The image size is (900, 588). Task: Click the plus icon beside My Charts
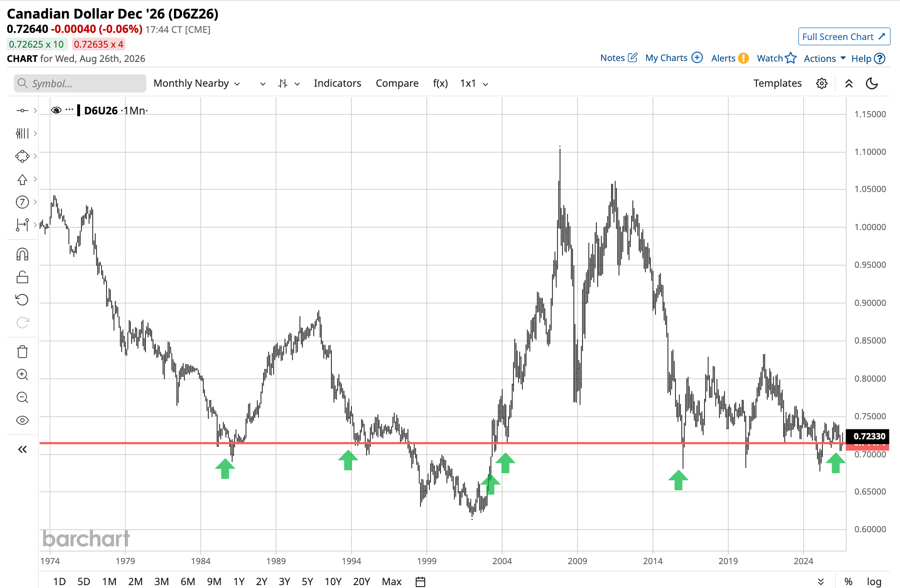tap(697, 58)
